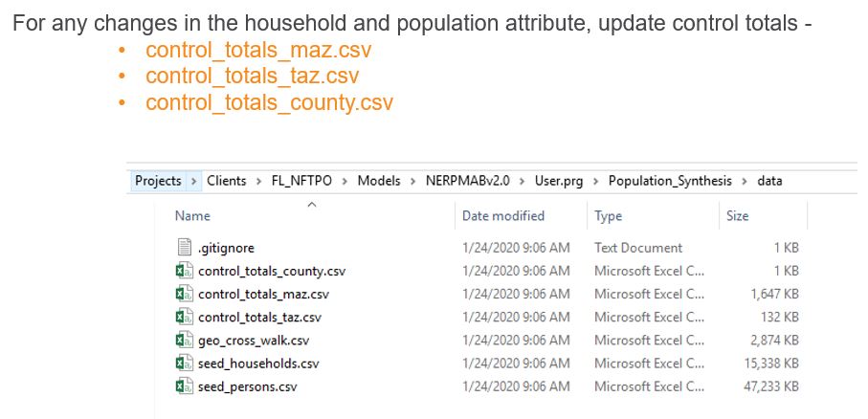Expand the chevron after NERPMABv2.0 breadcrumb
This screenshot has height=419, width=868.
click(523, 181)
